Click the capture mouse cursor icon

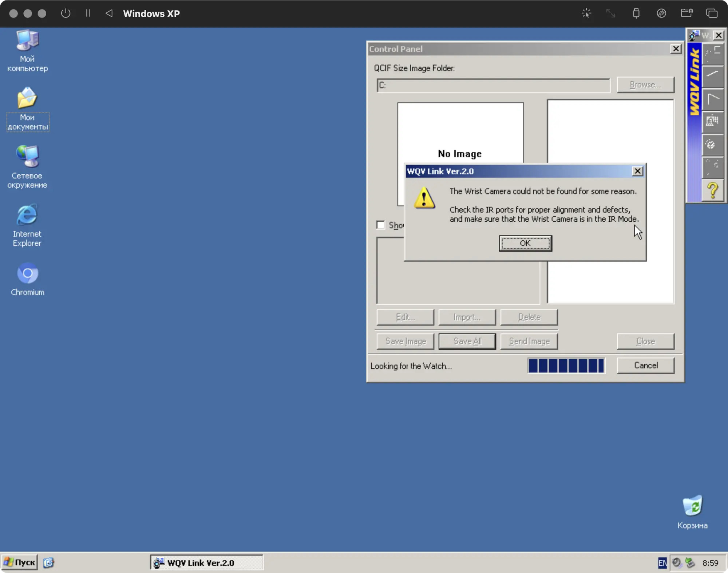586,13
